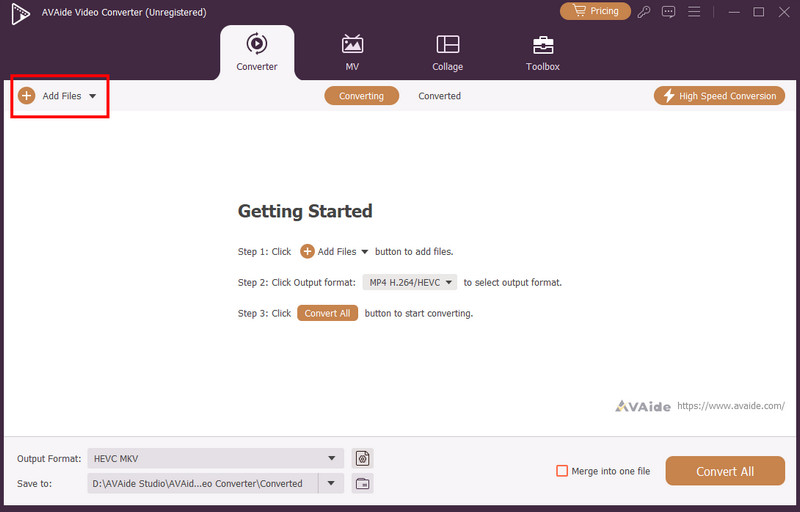
Task: Open output format settings icon
Action: [x=363, y=458]
